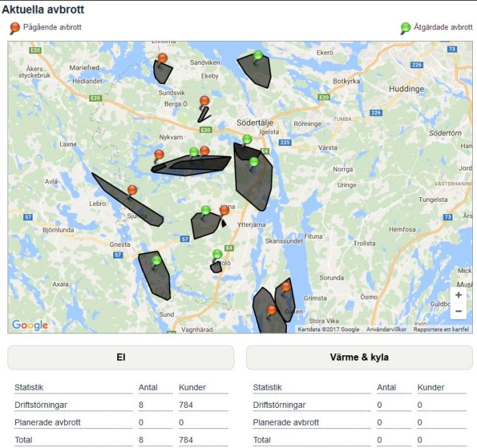Click the red pin west of Grimsta
This screenshot has width=477, height=448.
point(286,287)
